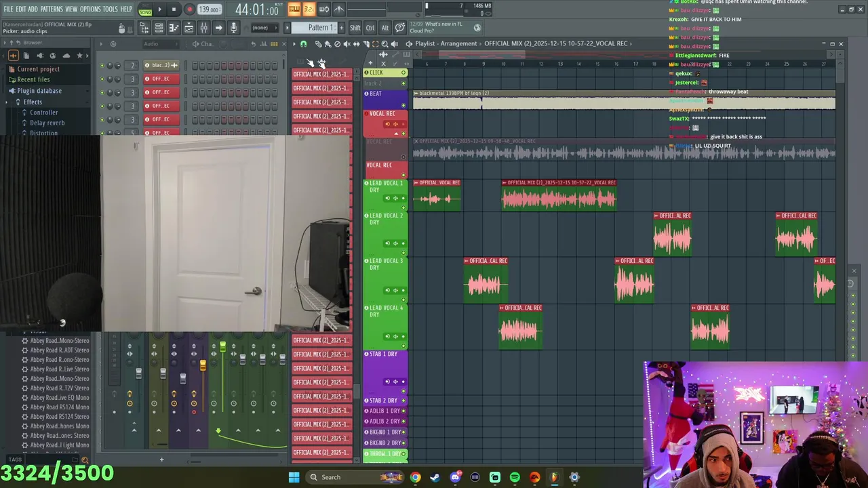Mute the CLICK track green light
The height and width of the screenshot is (488, 868).
click(x=403, y=73)
